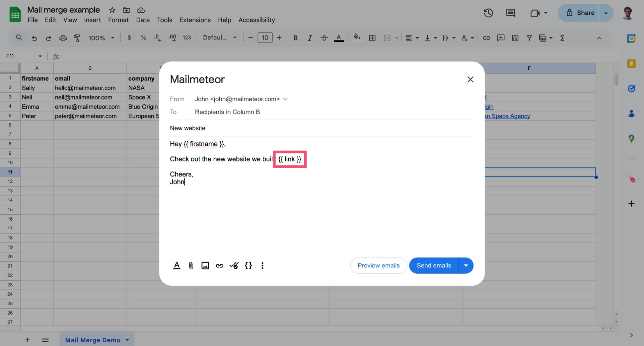Screen dimensions: 644x346
Task: Move document using folder icon
Action: coord(126,10)
